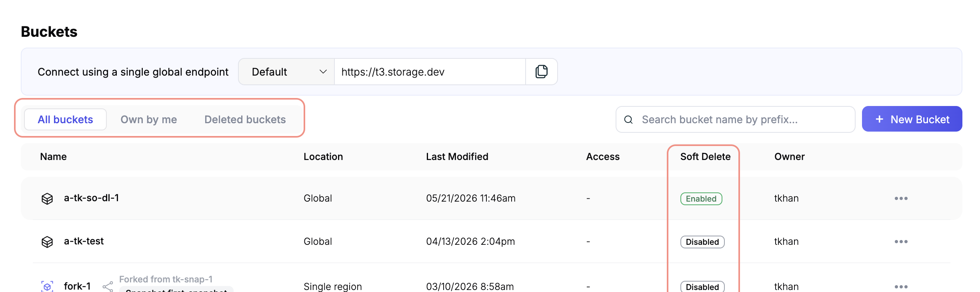This screenshot has height=292, width=980.
Task: Click 'Forked from tk-snap-1' label
Action: [166, 279]
